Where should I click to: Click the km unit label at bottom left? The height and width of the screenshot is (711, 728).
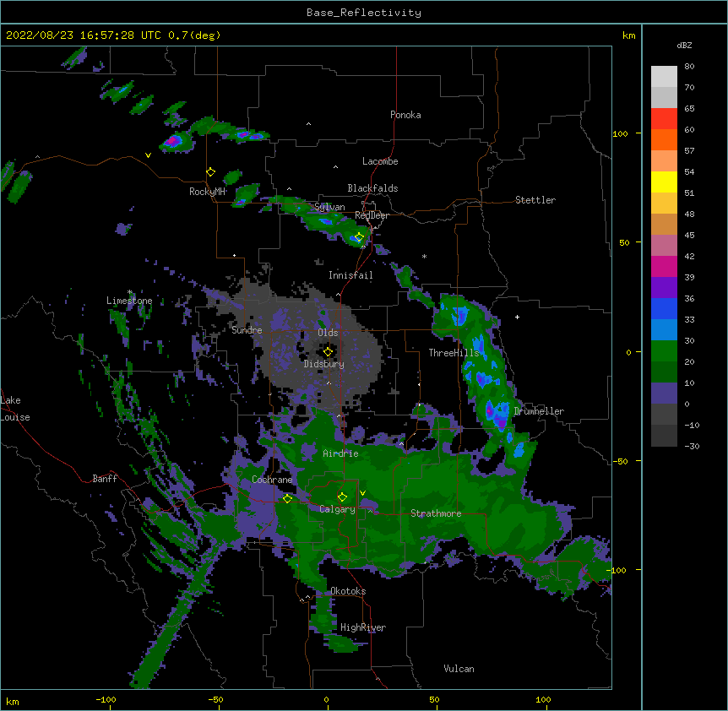[x=13, y=701]
